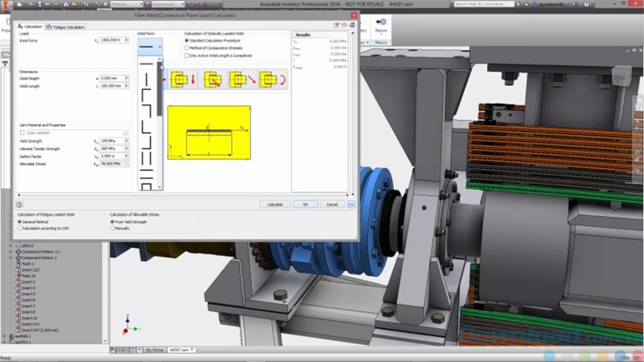Click the collapse arrows button beside Cancel
Viewport: 644px width, 362px height.
351,204
